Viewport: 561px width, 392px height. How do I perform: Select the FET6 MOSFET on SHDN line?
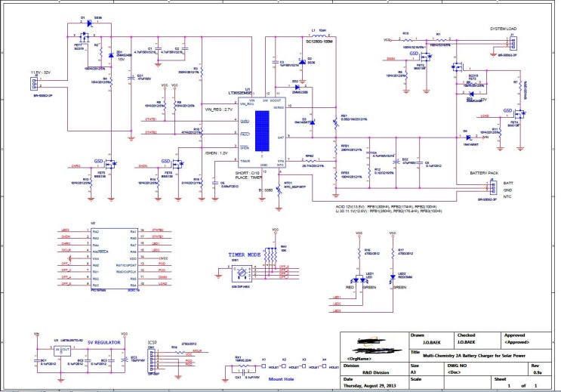click(x=178, y=164)
